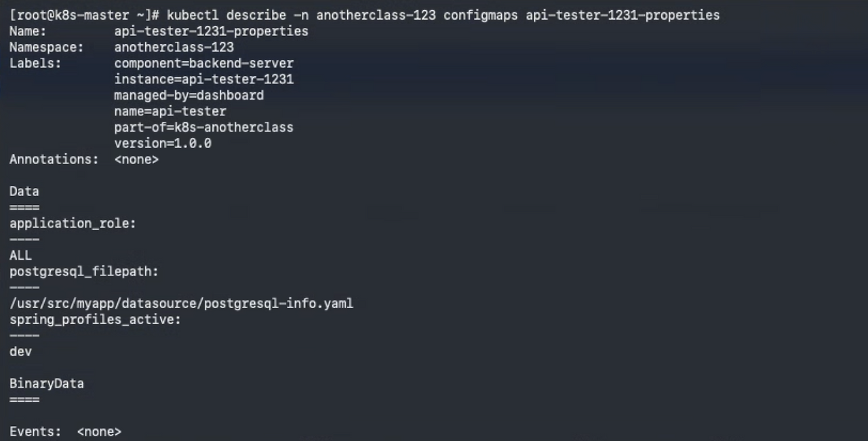Click the dev profile value
The width and height of the screenshot is (868, 441).
(x=20, y=351)
